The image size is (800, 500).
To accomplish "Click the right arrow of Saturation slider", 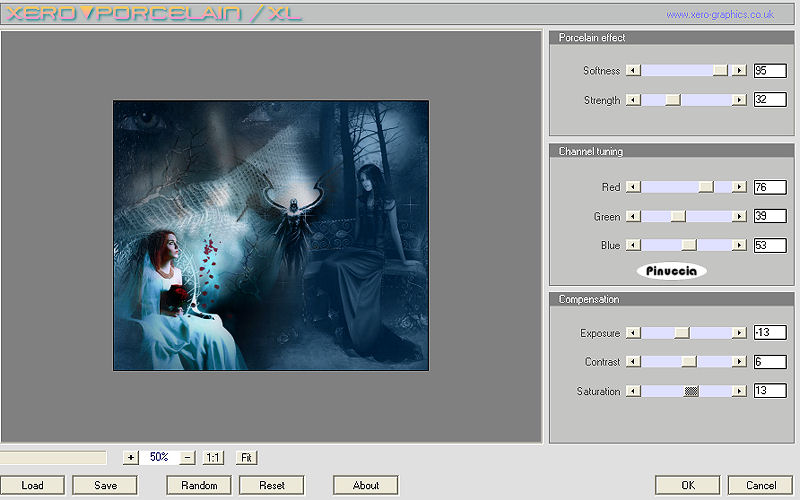I will pyautogui.click(x=739, y=391).
